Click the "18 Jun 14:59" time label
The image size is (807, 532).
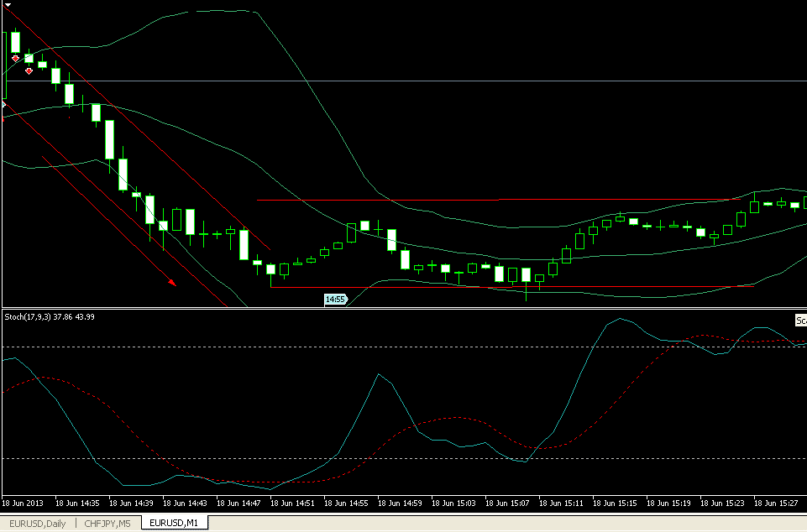[x=400, y=503]
